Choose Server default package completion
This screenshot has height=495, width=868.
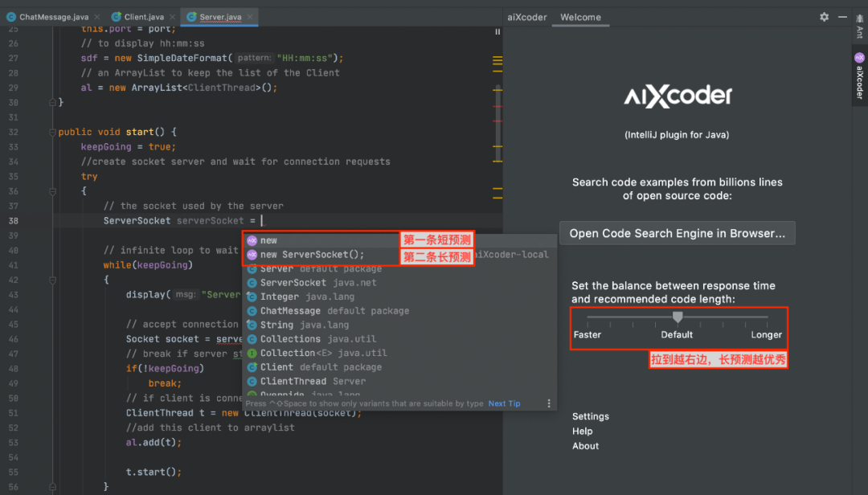point(399,268)
